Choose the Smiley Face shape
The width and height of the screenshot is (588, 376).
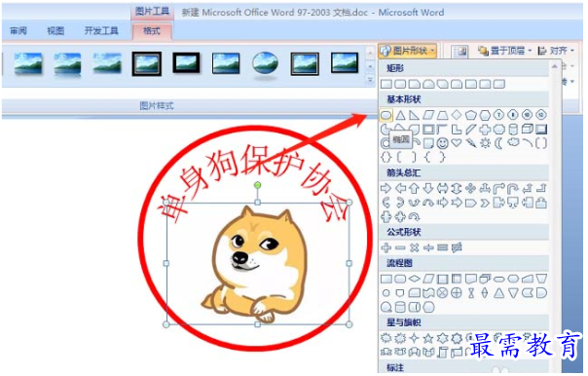click(x=443, y=143)
